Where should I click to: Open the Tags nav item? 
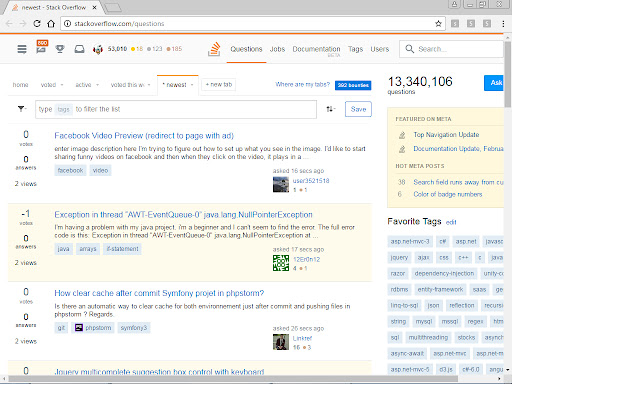356,49
